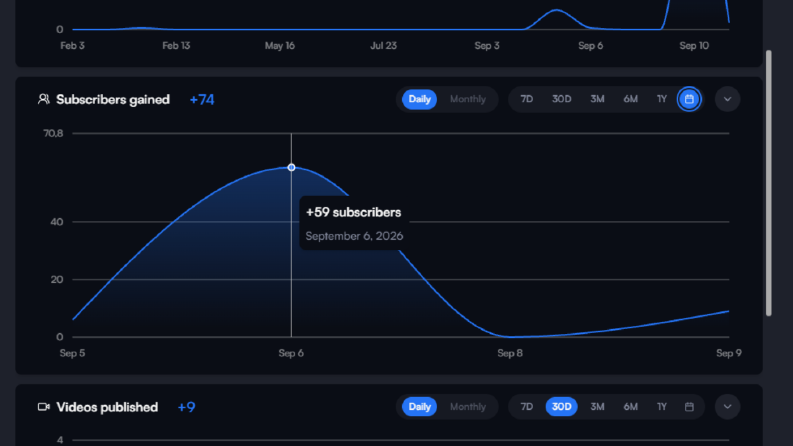Click the 70.8 y-axis value

pos(53,133)
